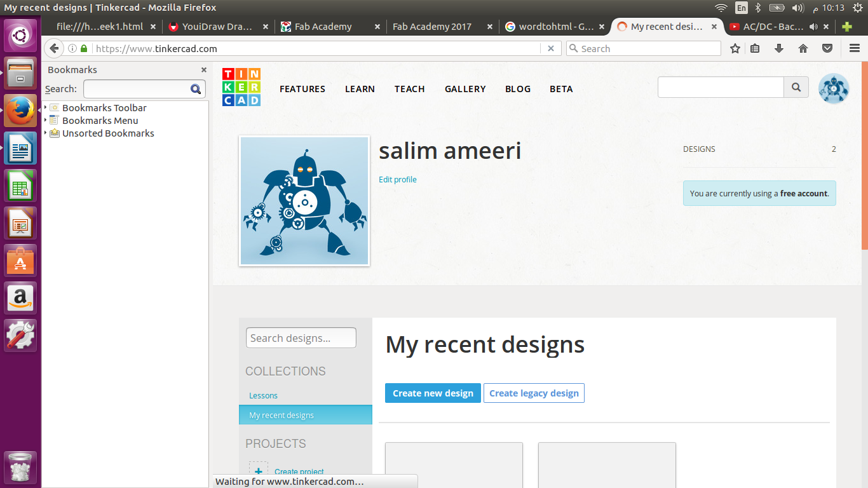The height and width of the screenshot is (488, 868).
Task: Open LibreOffice Writer in the launcher
Action: [21, 148]
